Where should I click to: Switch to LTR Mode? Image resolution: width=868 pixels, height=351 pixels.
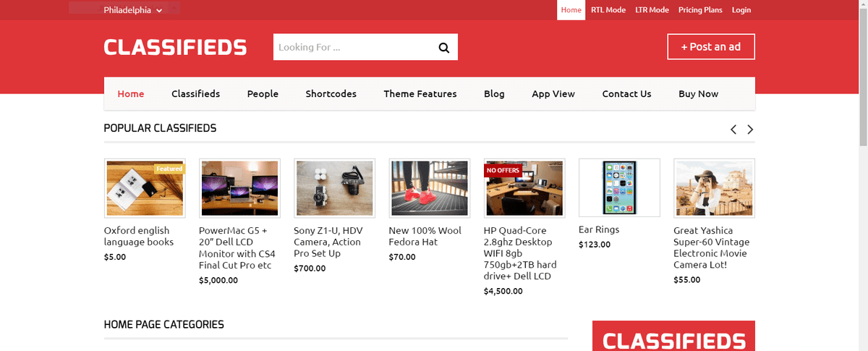(x=652, y=10)
